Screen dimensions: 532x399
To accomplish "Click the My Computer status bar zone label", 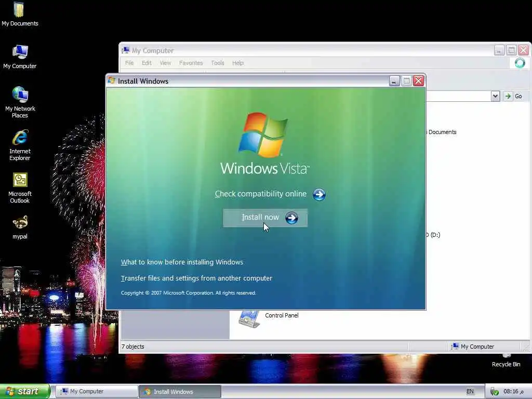I will click(x=477, y=347).
